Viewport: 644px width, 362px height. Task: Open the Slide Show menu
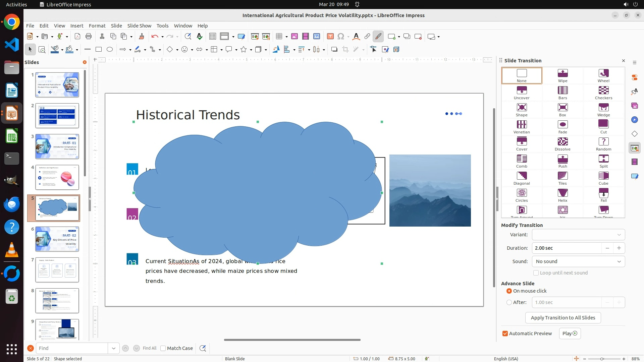(139, 26)
